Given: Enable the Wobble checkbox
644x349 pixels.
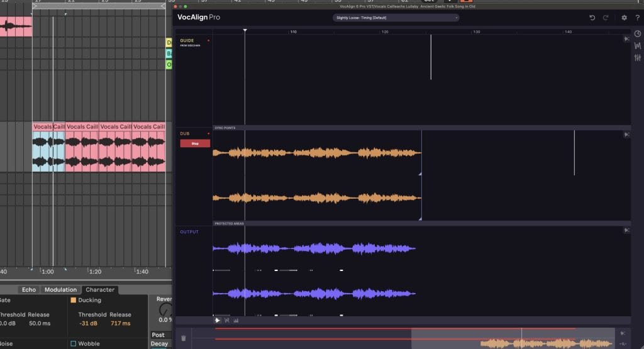Looking at the screenshot, I should point(74,343).
